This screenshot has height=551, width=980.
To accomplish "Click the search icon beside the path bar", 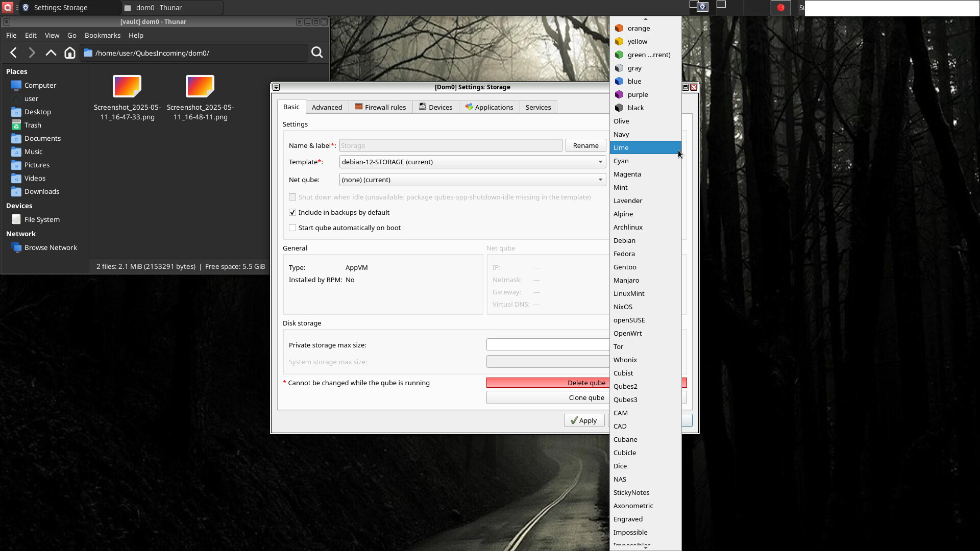I will click(x=317, y=53).
